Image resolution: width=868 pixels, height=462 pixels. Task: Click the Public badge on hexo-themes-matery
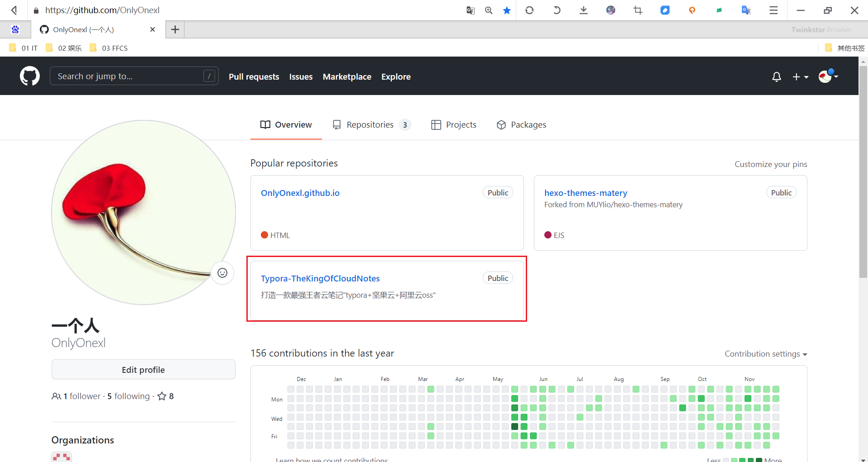click(x=781, y=192)
